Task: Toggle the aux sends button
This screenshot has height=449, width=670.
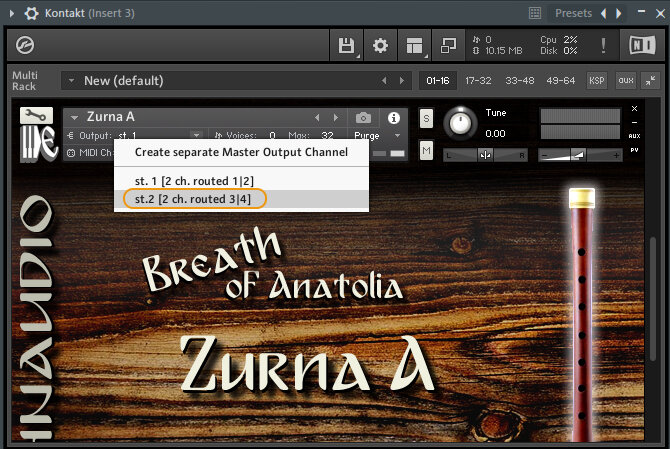Action: [626, 80]
